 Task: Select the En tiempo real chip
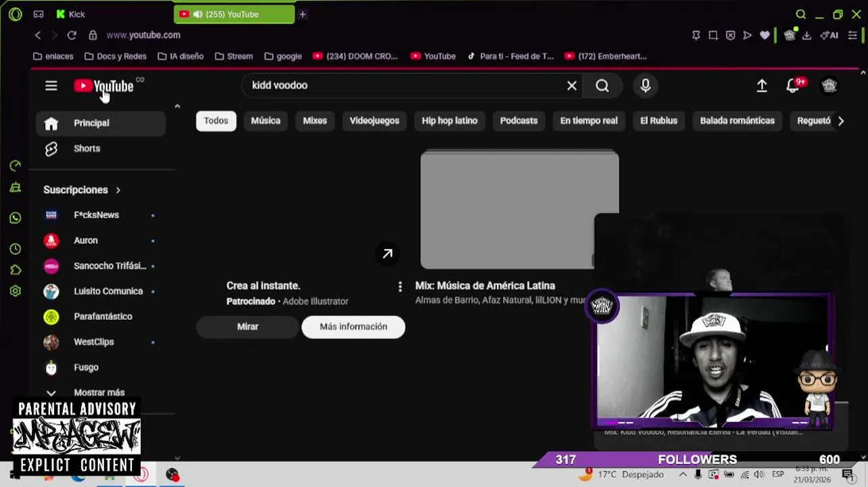pos(589,121)
